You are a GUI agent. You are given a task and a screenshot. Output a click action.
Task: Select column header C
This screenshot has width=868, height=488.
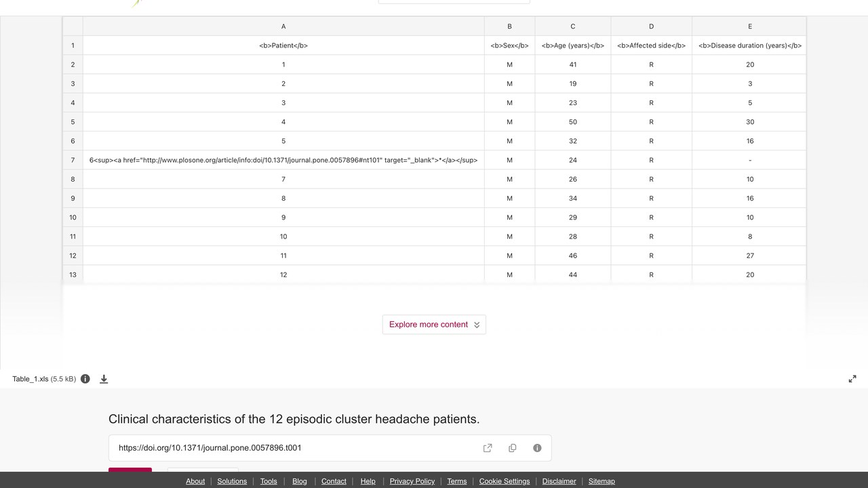[573, 26]
